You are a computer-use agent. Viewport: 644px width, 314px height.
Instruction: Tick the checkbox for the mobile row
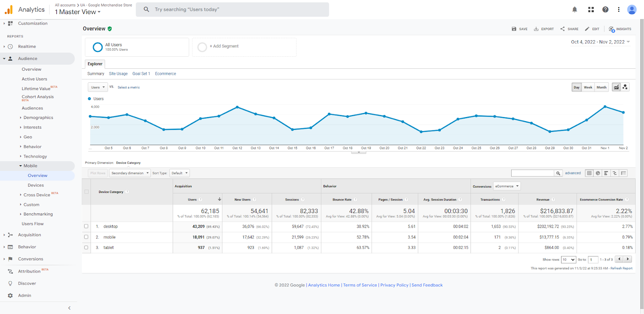point(86,237)
